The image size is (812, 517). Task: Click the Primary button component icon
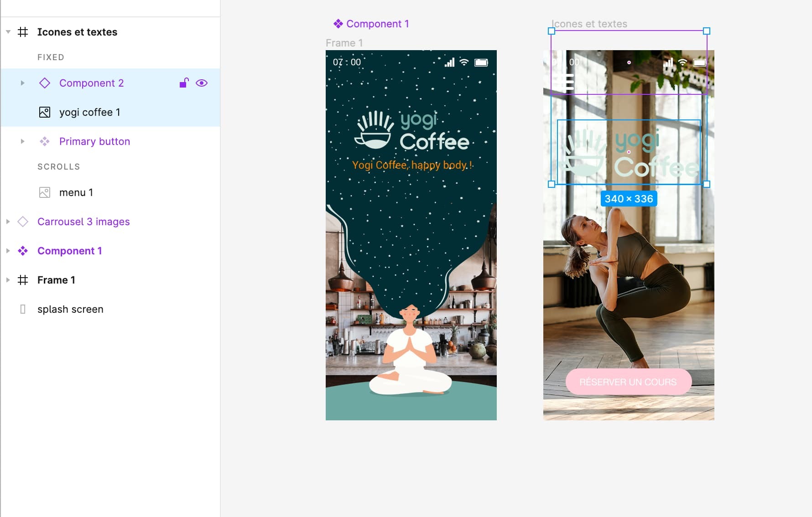coord(45,141)
